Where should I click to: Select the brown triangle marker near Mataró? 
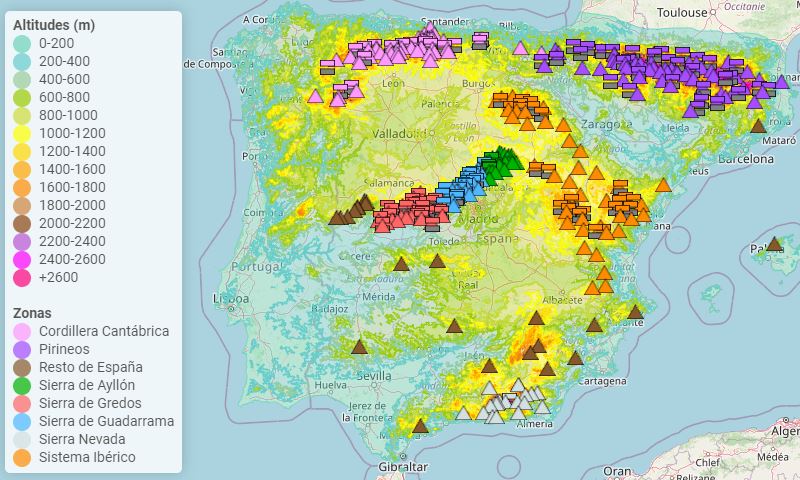(758, 126)
